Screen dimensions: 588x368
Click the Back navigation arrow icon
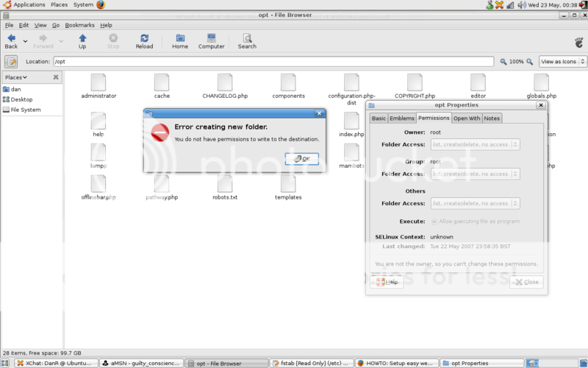11,38
